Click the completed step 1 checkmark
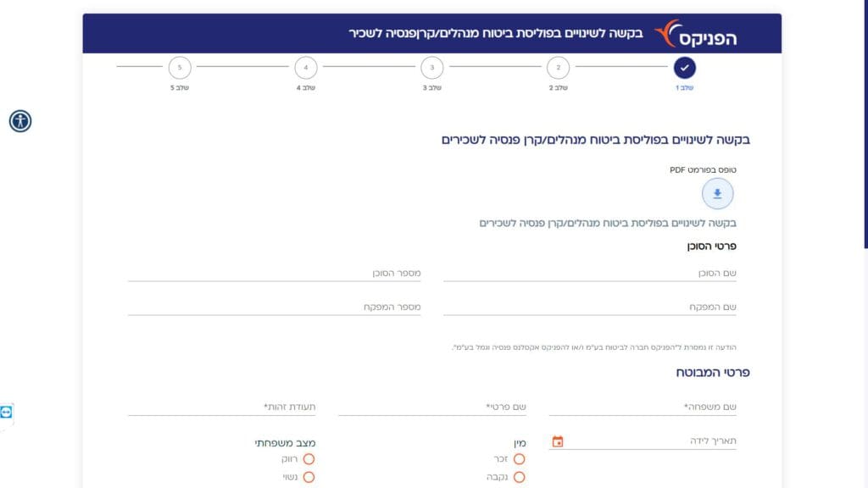 pyautogui.click(x=685, y=67)
